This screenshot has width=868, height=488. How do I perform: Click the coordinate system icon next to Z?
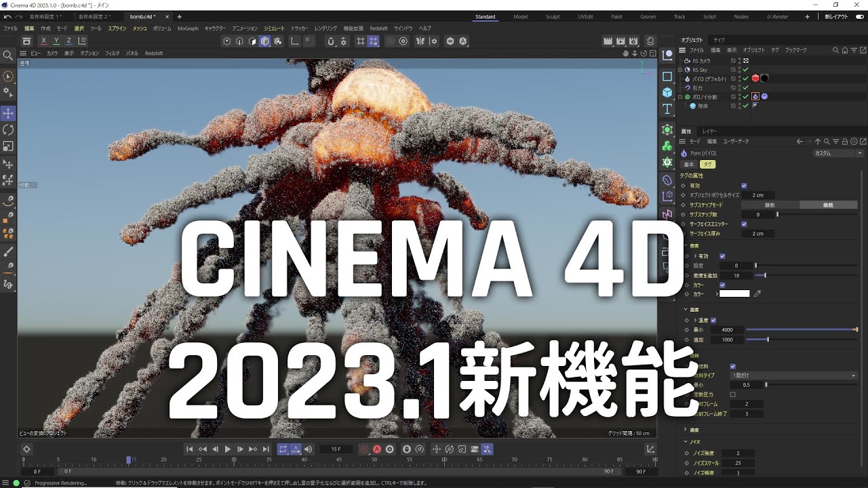(81, 41)
